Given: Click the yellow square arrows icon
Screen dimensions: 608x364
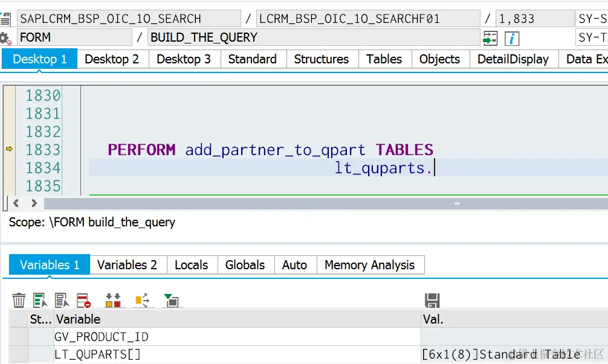Looking at the screenshot, I should point(142,300).
